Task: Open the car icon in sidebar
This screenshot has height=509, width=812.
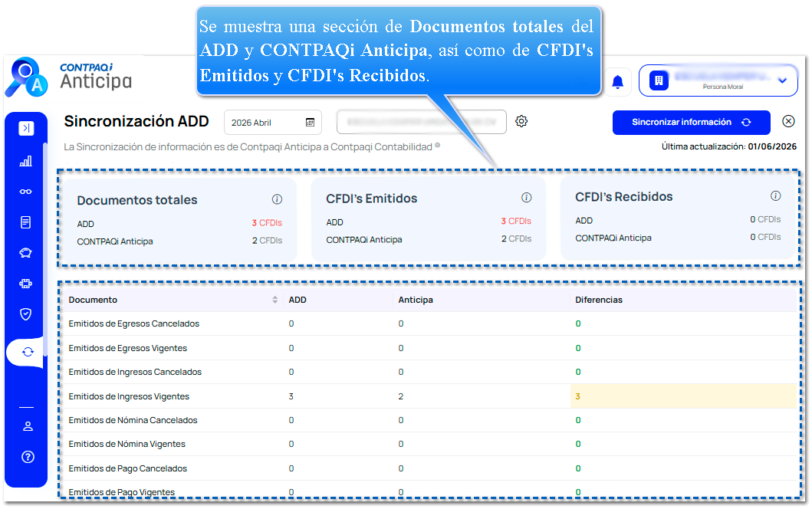Action: [x=26, y=253]
